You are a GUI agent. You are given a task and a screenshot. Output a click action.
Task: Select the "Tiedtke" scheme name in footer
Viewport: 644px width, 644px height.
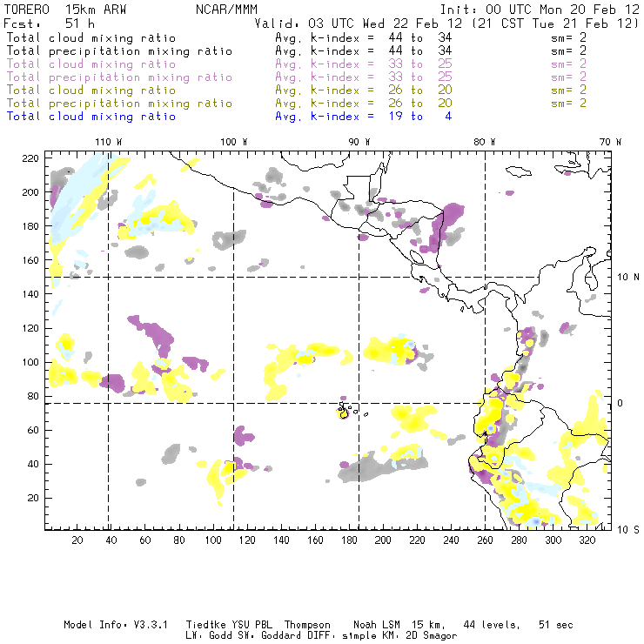[205, 625]
